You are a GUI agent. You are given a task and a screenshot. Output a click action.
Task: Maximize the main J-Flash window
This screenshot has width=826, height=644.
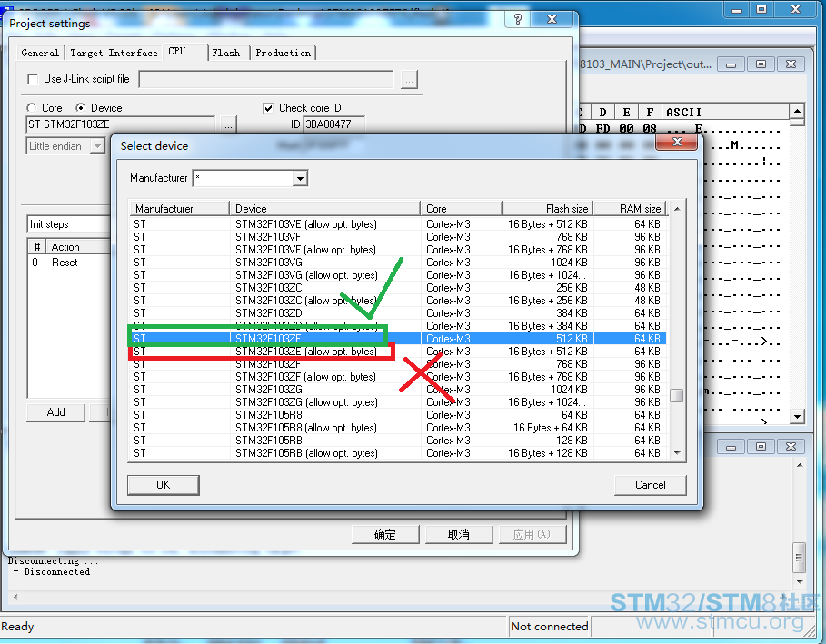[x=761, y=9]
